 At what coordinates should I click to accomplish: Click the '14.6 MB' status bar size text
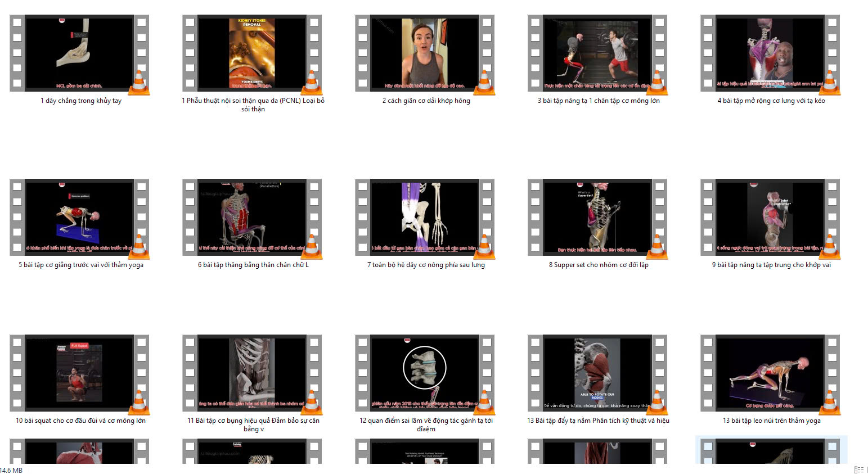[x=11, y=470]
